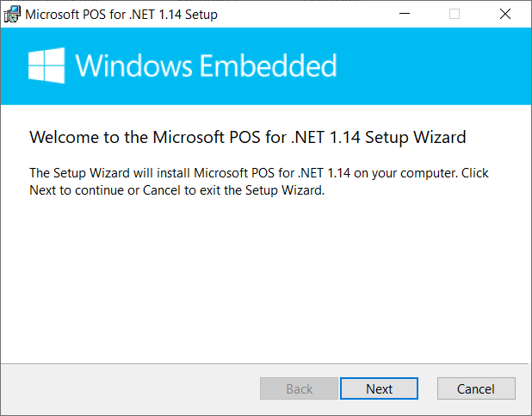532x416 pixels.
Task: Click the 'The Setup Wizard will install' text line
Action: pos(258,173)
